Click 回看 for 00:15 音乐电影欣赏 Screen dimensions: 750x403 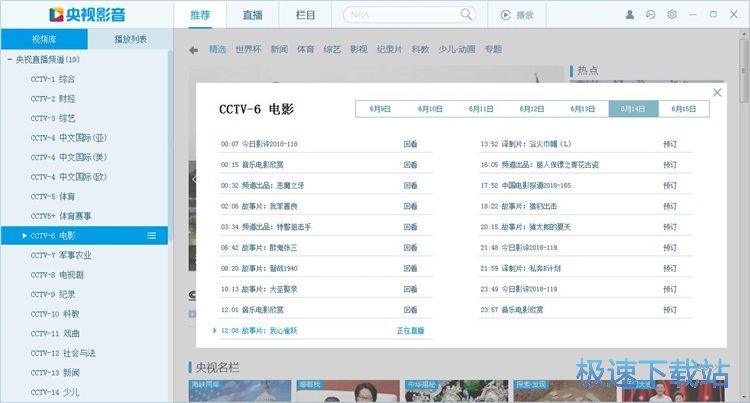pos(410,164)
